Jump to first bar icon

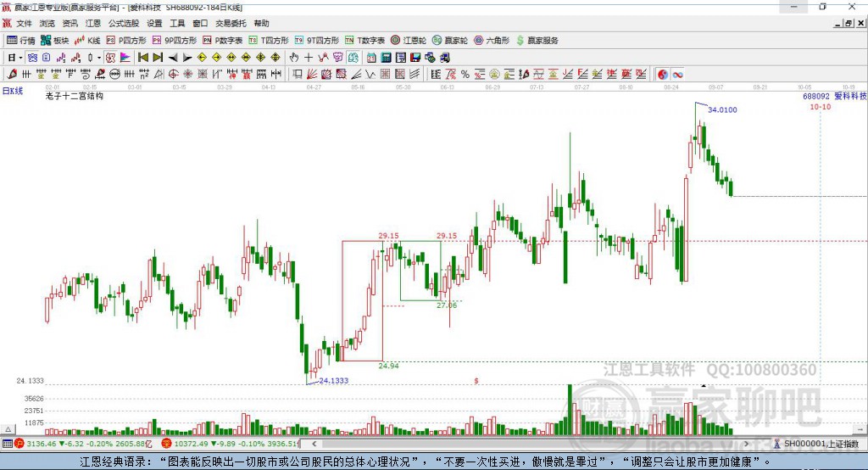(x=142, y=58)
